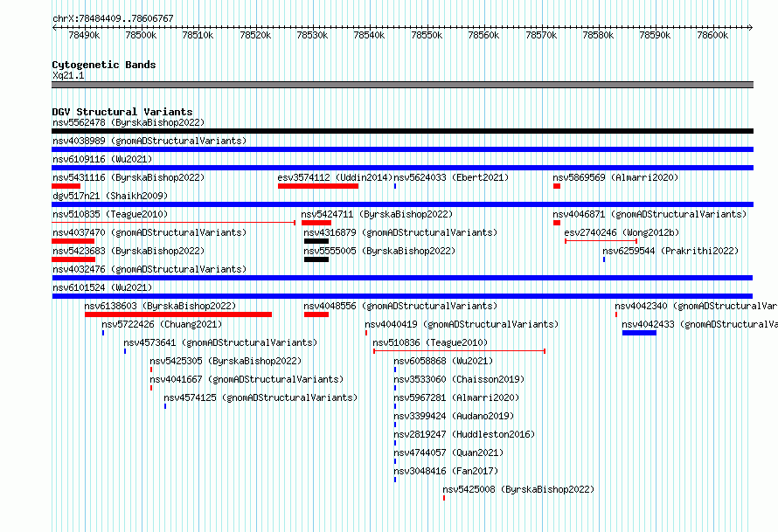This screenshot has height=532, width=778.
Task: Click the nsv5555005 (ByrskaBishop2022) label
Action: [x=379, y=251]
